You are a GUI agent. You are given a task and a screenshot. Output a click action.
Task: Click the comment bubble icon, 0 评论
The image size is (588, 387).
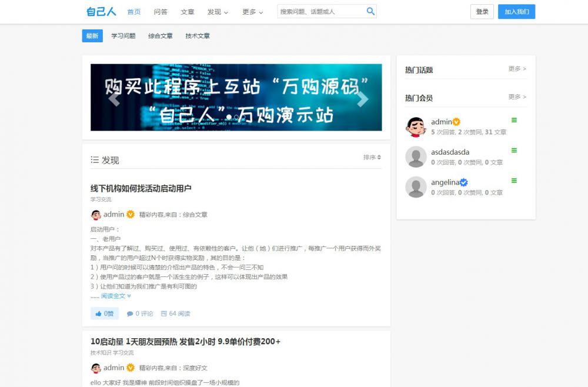[x=130, y=314]
